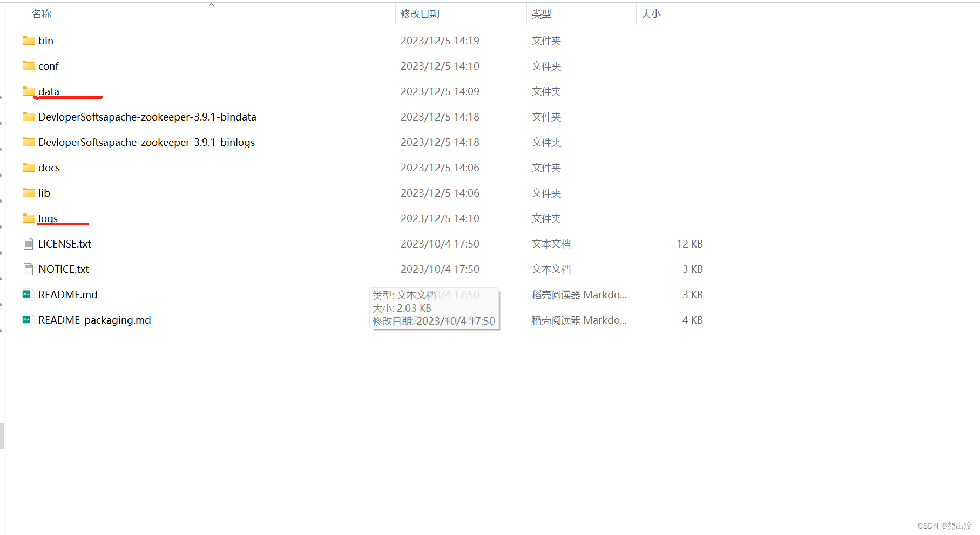Screen dimensions: 980x535
Task: Click the conf folder name
Action: pos(49,66)
